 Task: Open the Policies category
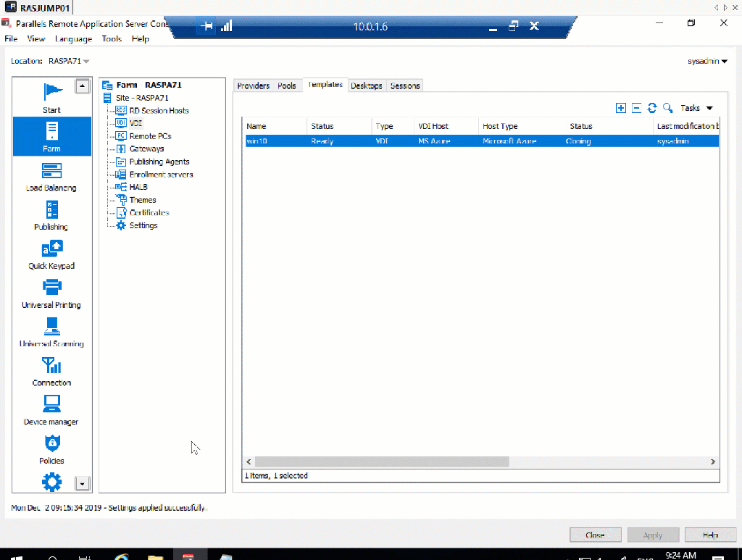[x=51, y=449]
